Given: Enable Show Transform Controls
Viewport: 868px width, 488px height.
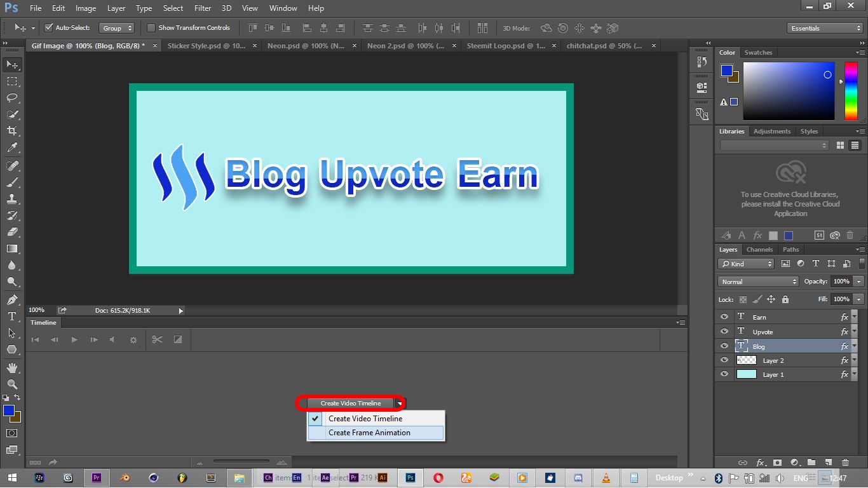Looking at the screenshot, I should [x=151, y=28].
